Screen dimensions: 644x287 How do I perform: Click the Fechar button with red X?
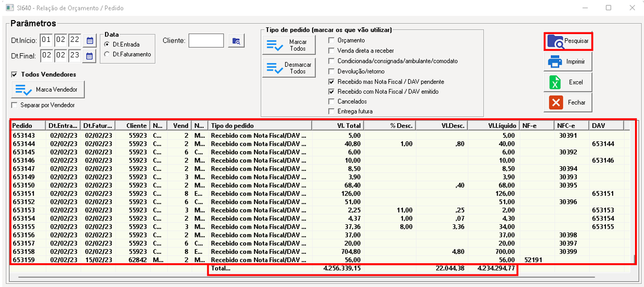pyautogui.click(x=568, y=102)
